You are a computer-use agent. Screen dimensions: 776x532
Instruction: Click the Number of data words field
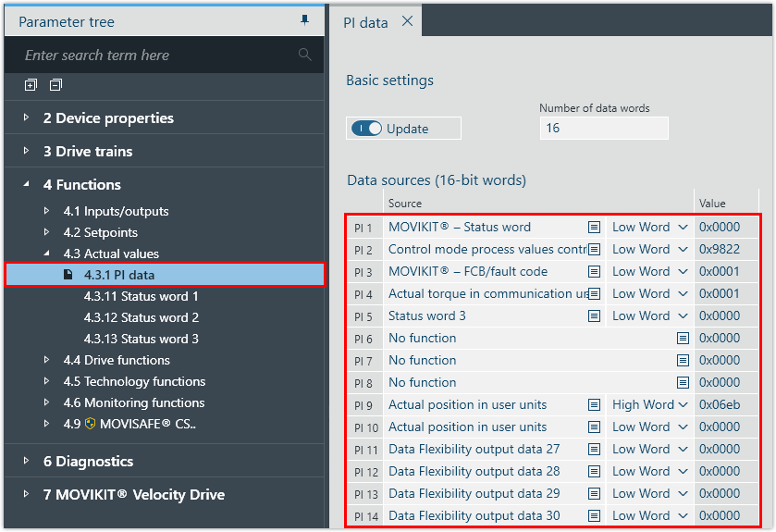coord(603,129)
